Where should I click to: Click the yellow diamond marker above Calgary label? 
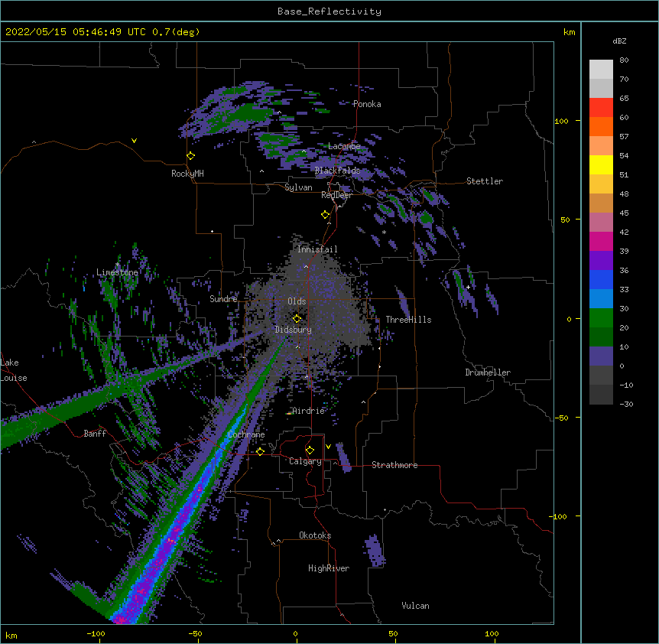point(310,450)
